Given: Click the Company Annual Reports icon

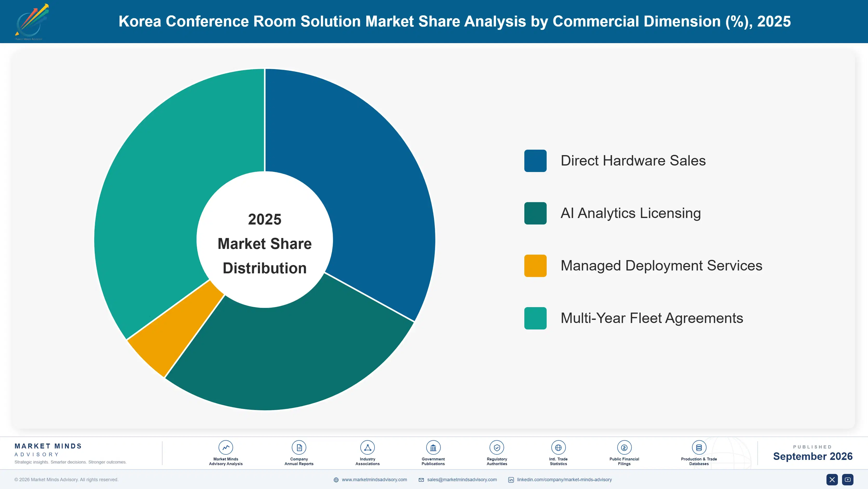Looking at the screenshot, I should point(299,447).
